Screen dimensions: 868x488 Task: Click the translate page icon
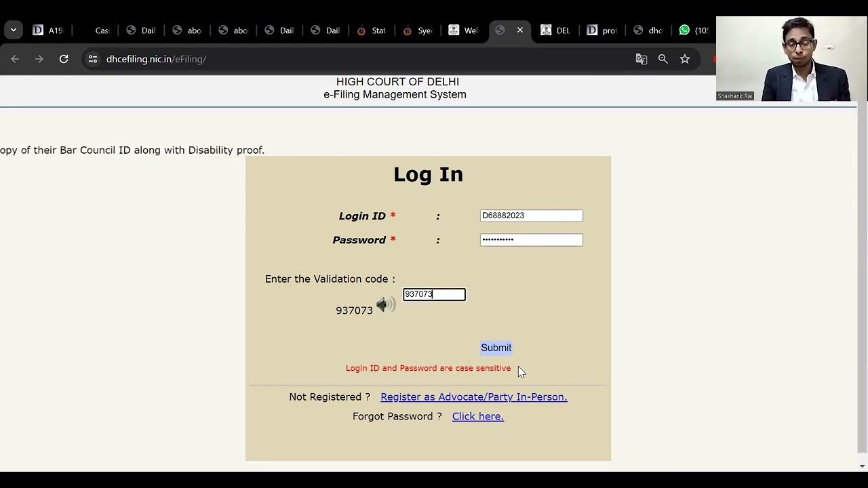click(642, 59)
